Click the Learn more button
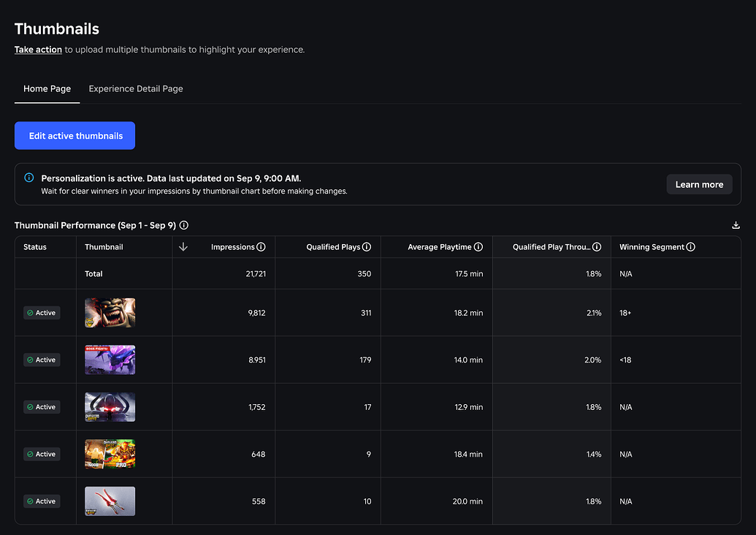Viewport: 756px width, 535px height. pyautogui.click(x=699, y=184)
